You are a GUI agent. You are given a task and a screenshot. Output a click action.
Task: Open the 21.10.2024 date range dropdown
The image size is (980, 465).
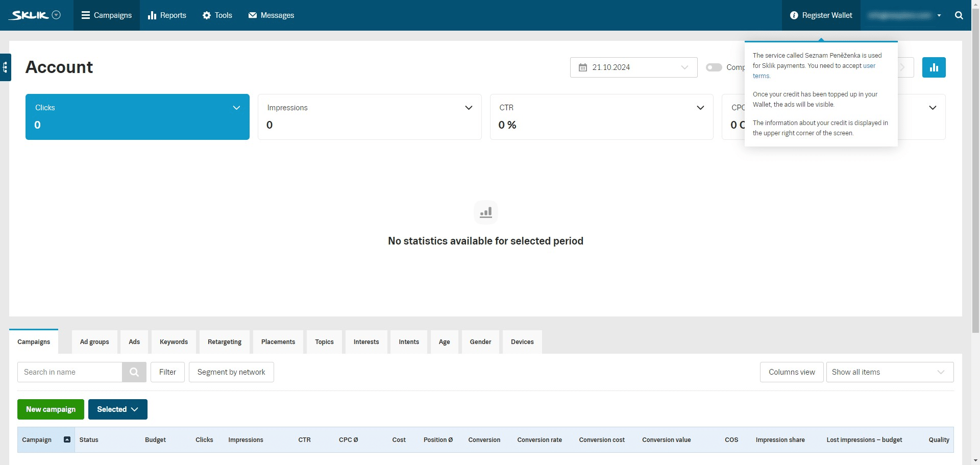(x=633, y=67)
